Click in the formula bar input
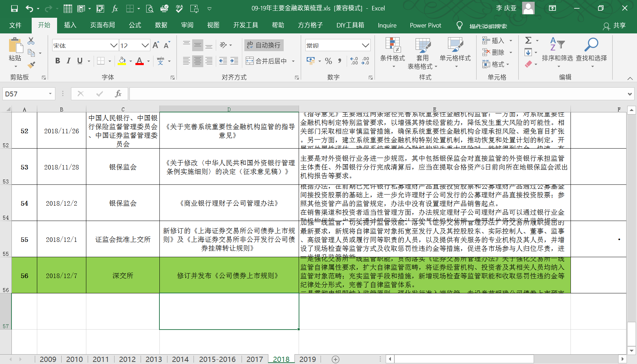 (378, 94)
